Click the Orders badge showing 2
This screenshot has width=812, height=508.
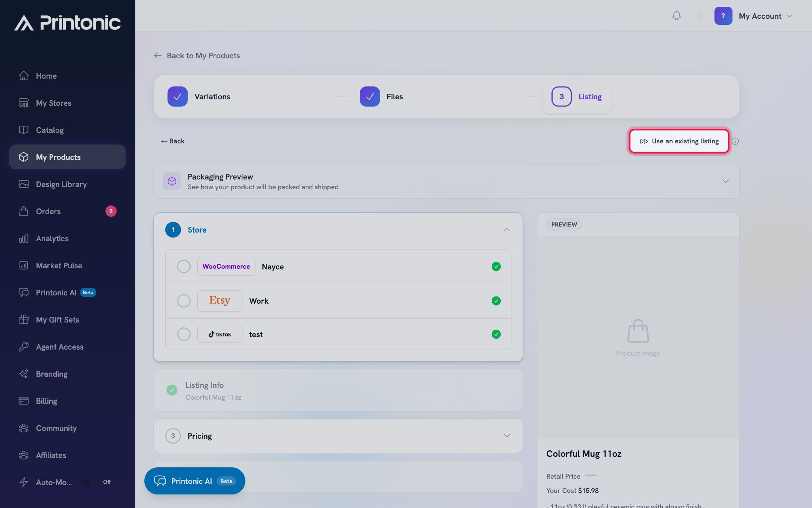(x=111, y=211)
